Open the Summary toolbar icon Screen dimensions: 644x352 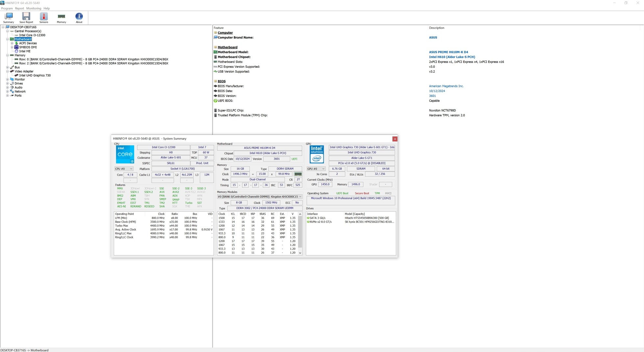tap(9, 17)
